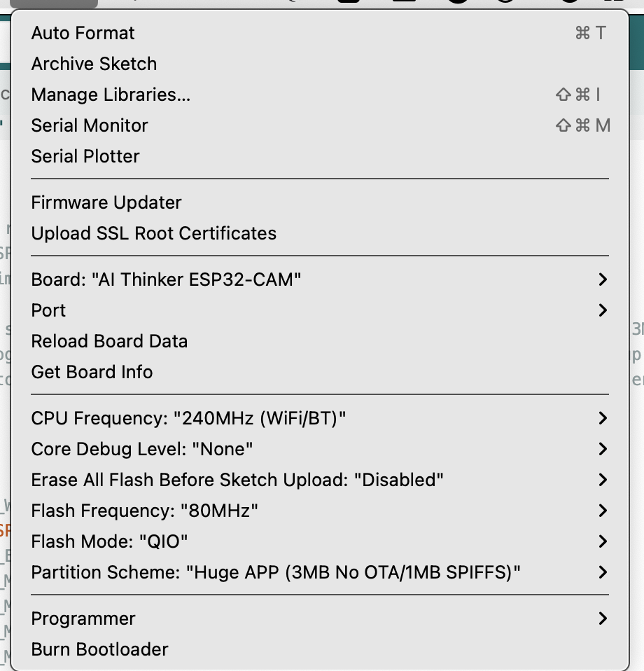
Task: Open the Serial Monitor
Action: 89,125
